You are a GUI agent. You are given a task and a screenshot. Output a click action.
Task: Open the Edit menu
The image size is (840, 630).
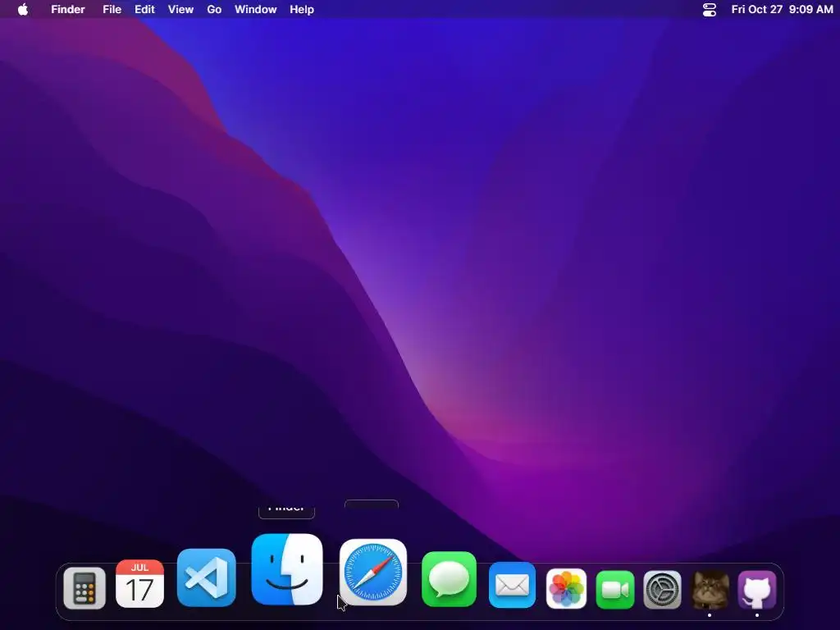[144, 10]
